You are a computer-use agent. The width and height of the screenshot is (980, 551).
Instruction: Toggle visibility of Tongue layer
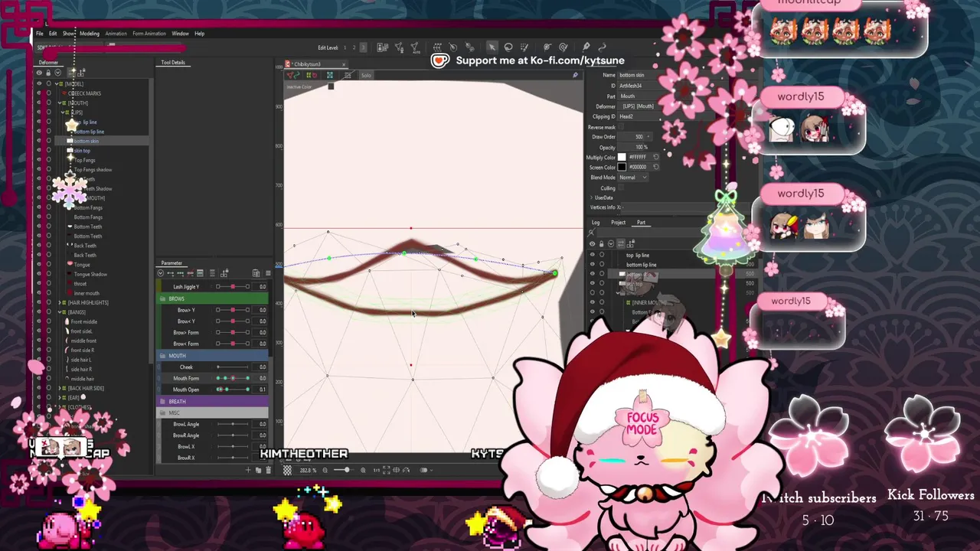coord(39,265)
